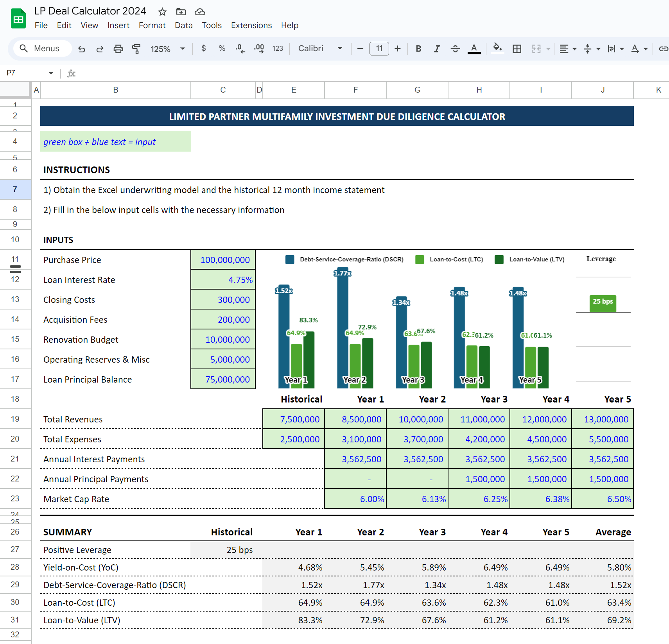Image resolution: width=669 pixels, height=644 pixels.
Task: Open the Data menu
Action: (183, 25)
